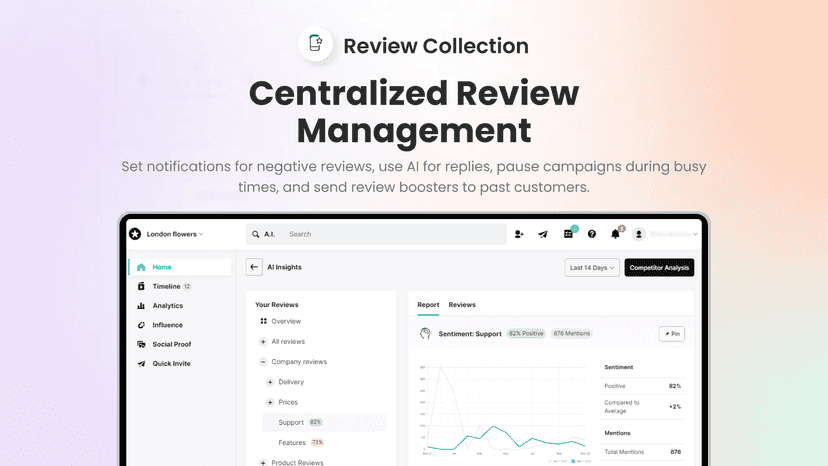Expand the Prices category

point(270,402)
